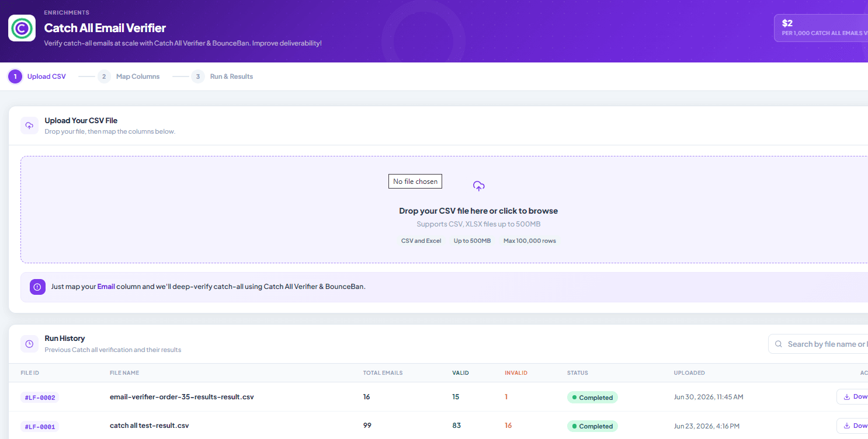Click the cloud upload icon in the drop zone
Viewport: 868px width, 439px height.
pos(479,186)
